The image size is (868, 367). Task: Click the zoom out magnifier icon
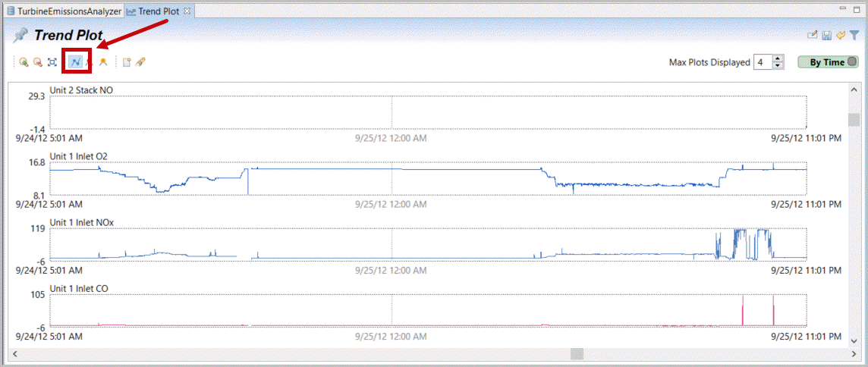(x=37, y=62)
